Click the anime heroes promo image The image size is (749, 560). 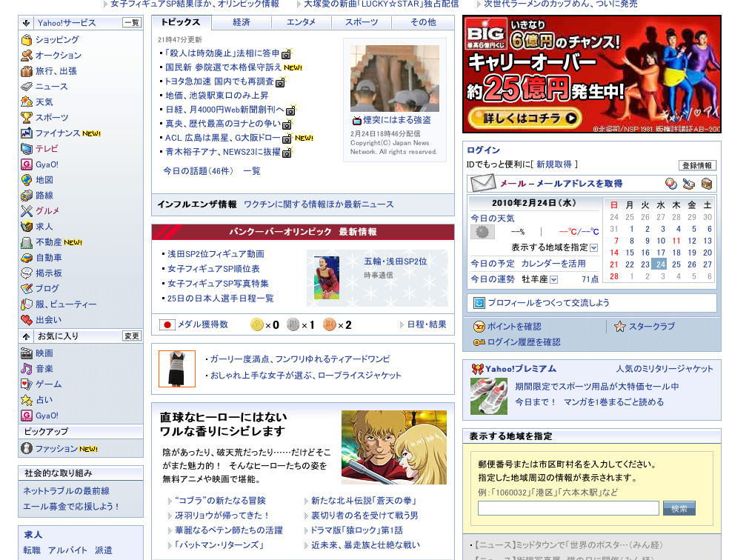click(394, 447)
